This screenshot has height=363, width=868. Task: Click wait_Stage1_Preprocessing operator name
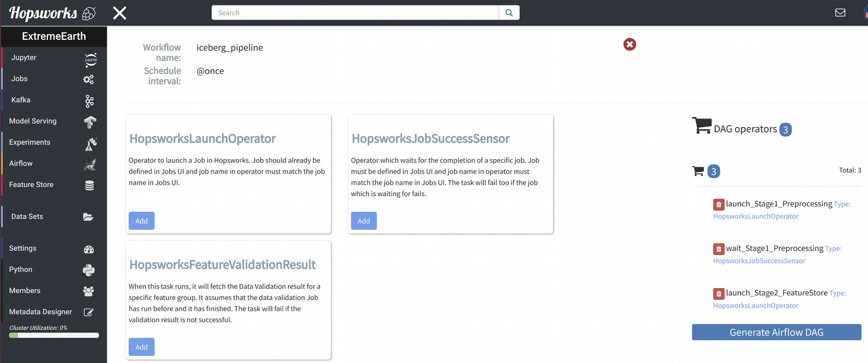775,248
